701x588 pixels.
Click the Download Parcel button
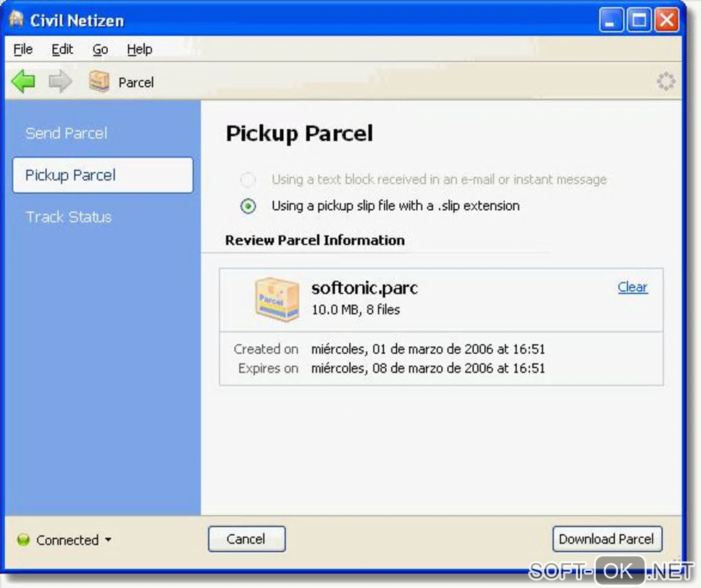point(607,539)
